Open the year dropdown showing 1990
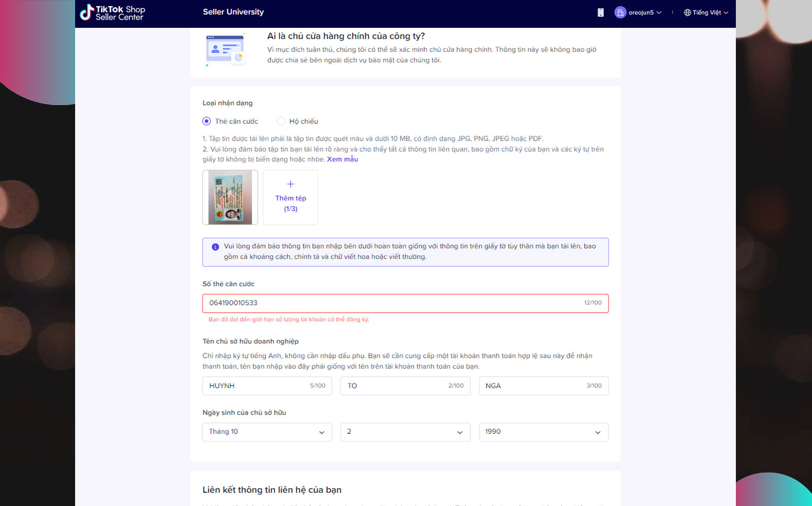Viewport: 812px width, 506px height. tap(544, 432)
